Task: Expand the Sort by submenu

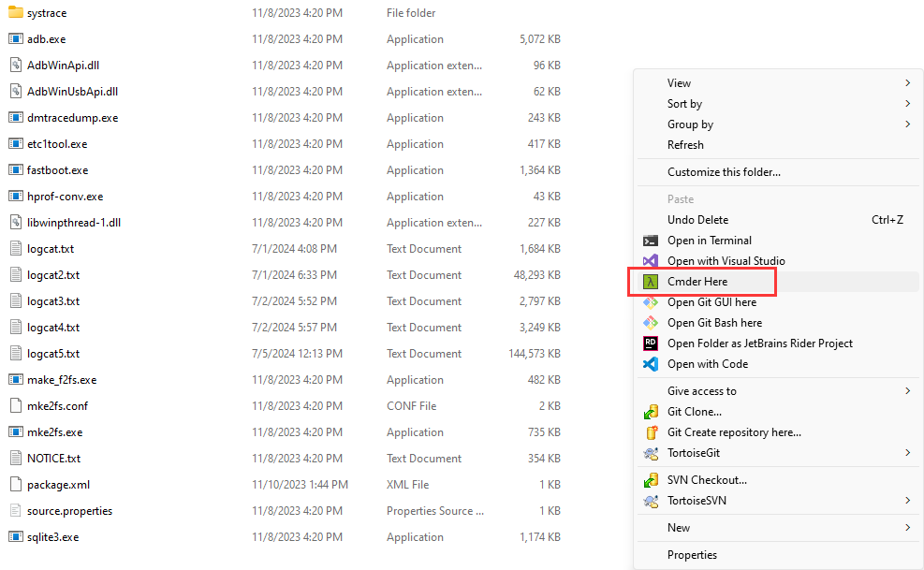Action: click(907, 104)
